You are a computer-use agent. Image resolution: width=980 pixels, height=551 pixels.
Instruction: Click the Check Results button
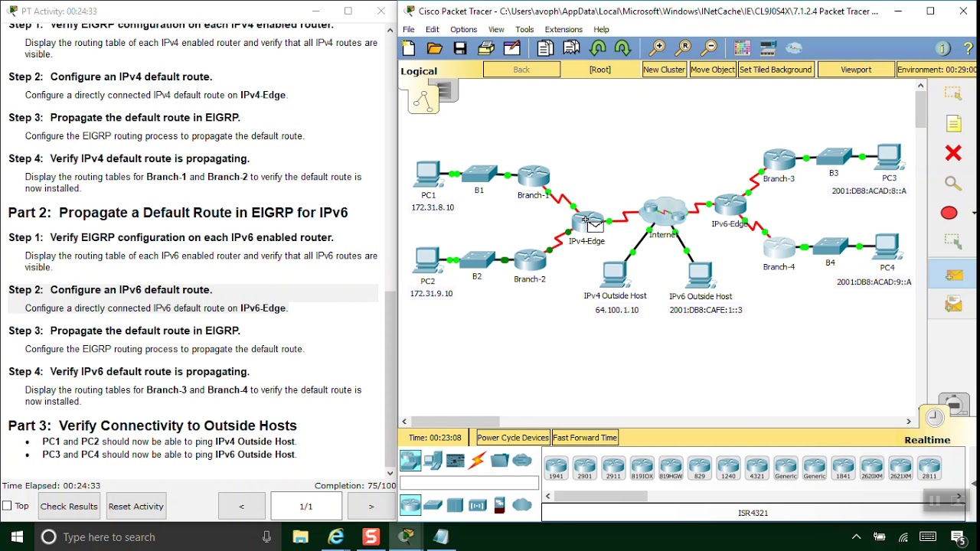click(x=69, y=507)
